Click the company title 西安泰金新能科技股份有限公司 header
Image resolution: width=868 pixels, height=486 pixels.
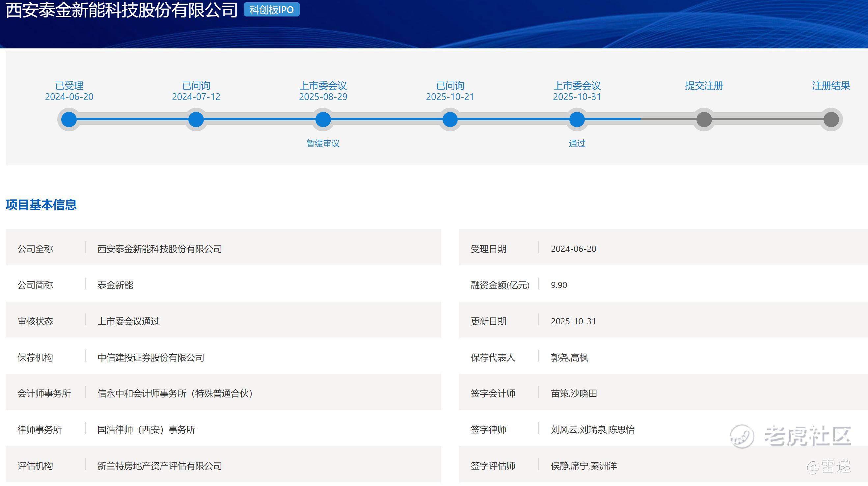point(122,10)
